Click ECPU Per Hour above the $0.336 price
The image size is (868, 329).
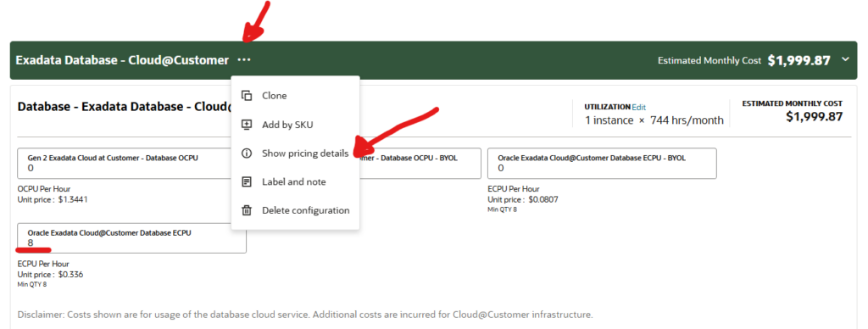(43, 264)
